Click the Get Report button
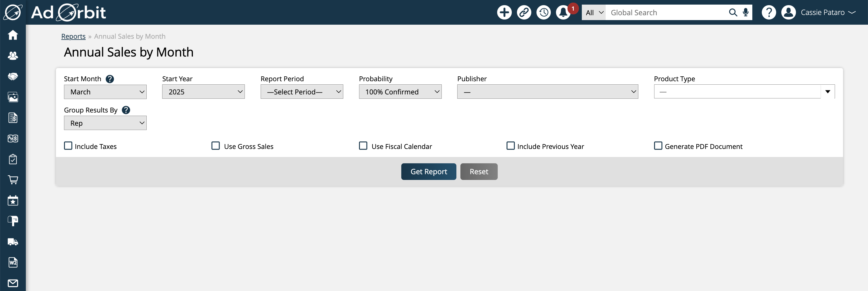This screenshot has width=868, height=291. click(x=429, y=172)
